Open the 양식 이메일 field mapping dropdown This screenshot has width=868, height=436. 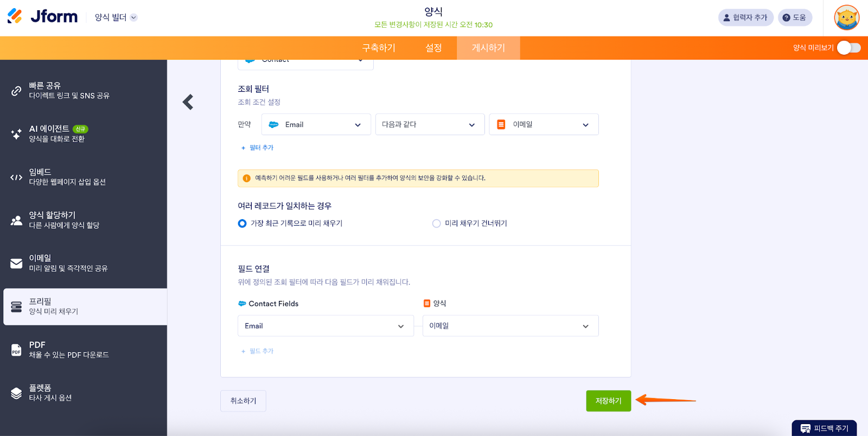point(510,326)
